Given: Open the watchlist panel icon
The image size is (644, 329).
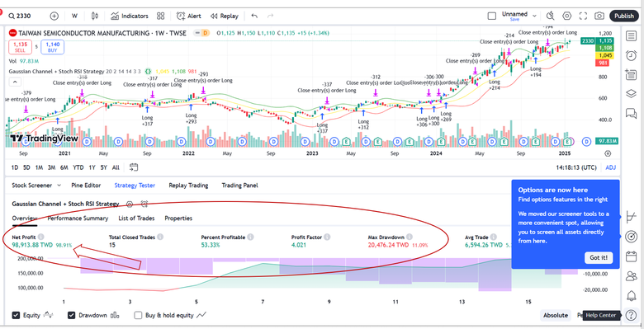Looking at the screenshot, I should (631, 35).
